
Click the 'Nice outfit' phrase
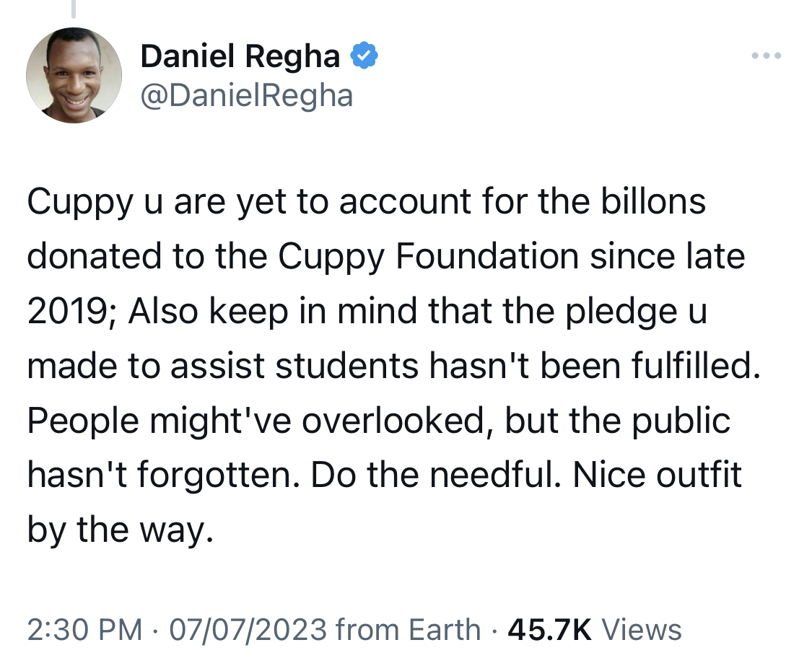click(x=657, y=475)
